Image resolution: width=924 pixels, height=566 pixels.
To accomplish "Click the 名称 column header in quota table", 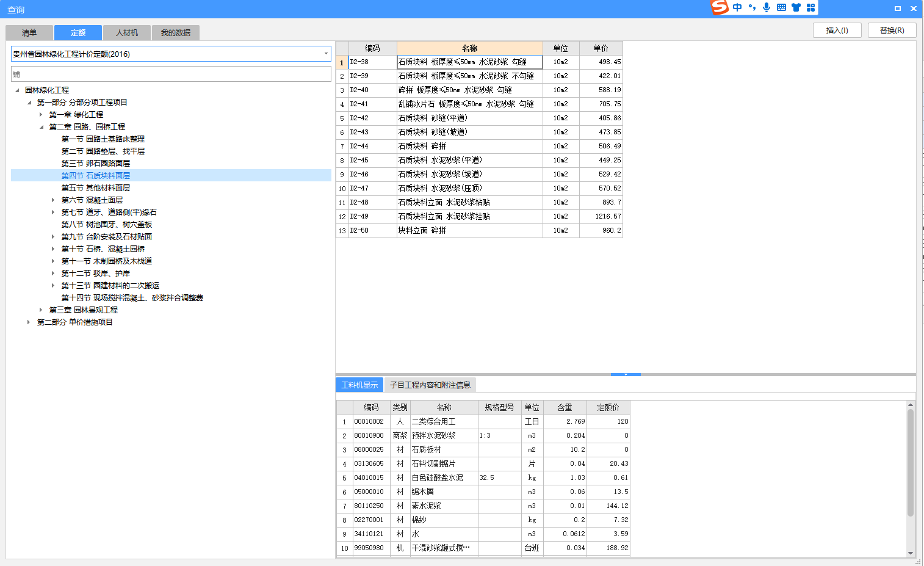I will point(470,48).
